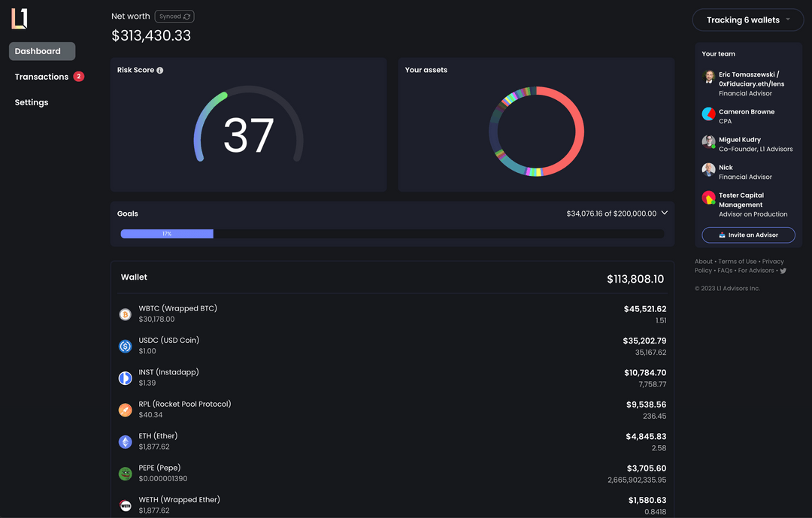Click the INST (Instadapp) label
The height and width of the screenshot is (518, 812).
pyautogui.click(x=168, y=372)
